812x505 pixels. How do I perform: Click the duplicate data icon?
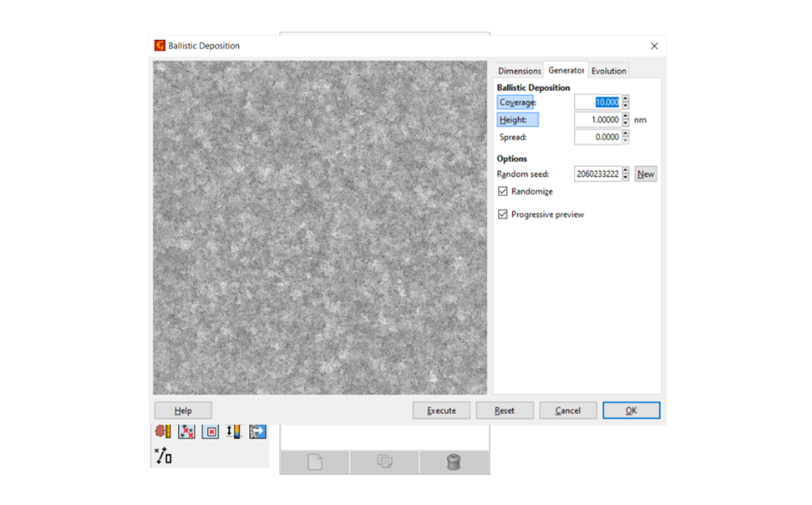coord(383,462)
